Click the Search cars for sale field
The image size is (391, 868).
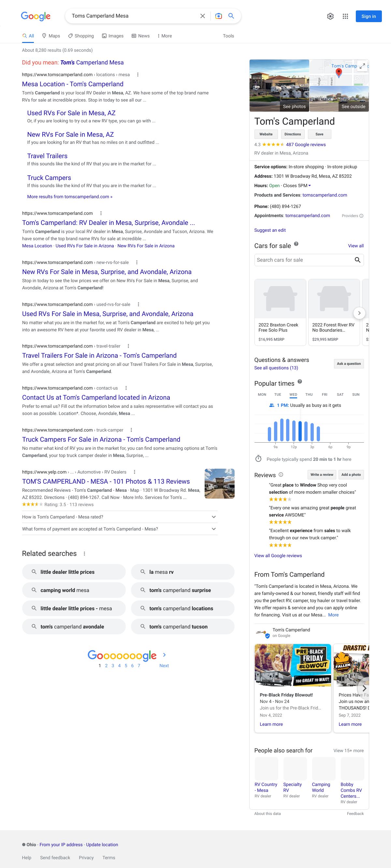[304, 260]
